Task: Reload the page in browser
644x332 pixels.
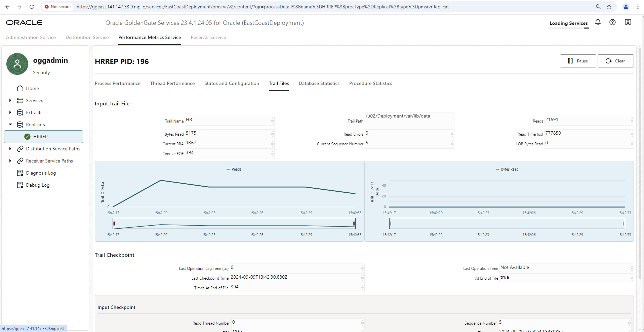Action: tap(32, 7)
